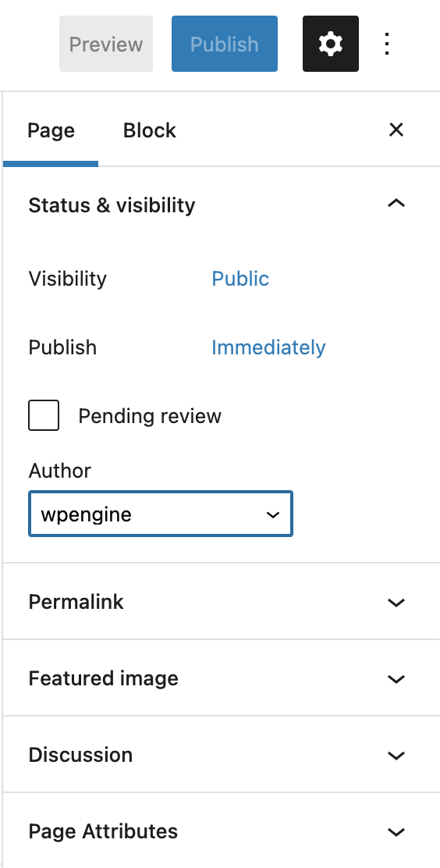Enable the Pending review checkbox
The width and height of the screenshot is (440, 868).
point(44,415)
